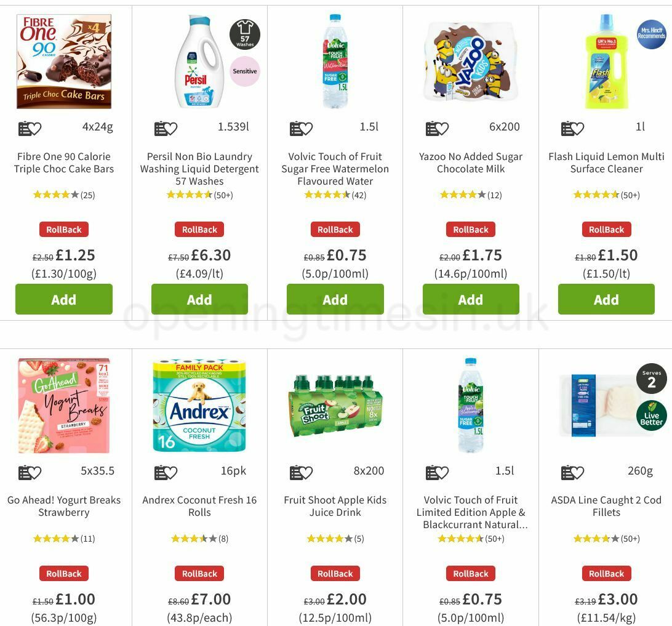Click the RollBack badge on cod fillets

tap(606, 573)
